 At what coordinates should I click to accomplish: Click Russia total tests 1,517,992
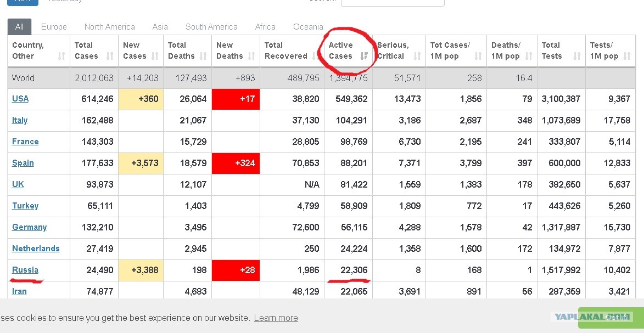coord(562,270)
